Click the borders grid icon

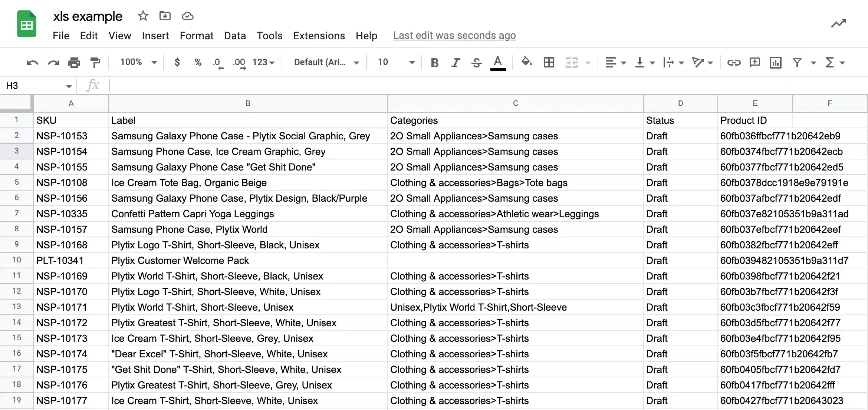point(549,62)
